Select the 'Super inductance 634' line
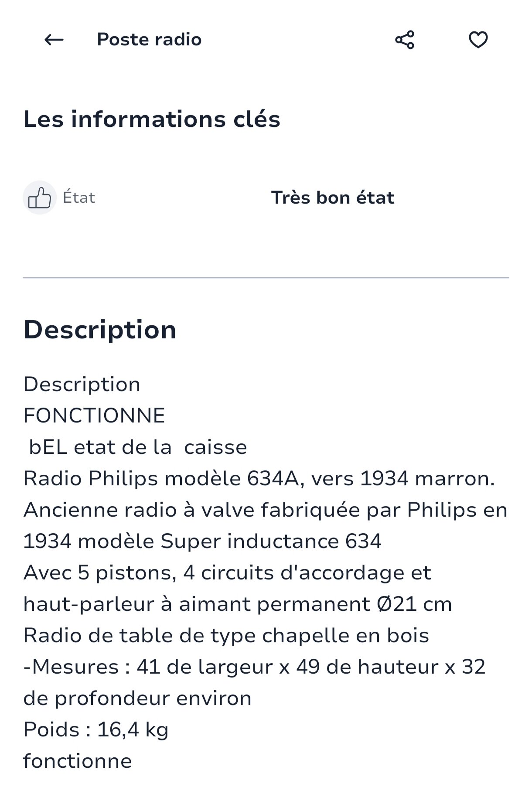This screenshot has height=790, width=532. (x=202, y=541)
